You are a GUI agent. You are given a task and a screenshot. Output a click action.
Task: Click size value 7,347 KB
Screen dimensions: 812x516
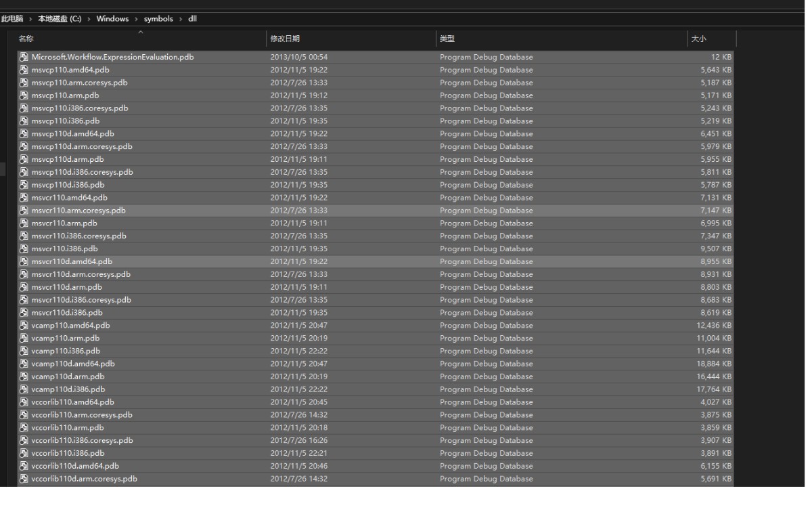[x=716, y=236]
